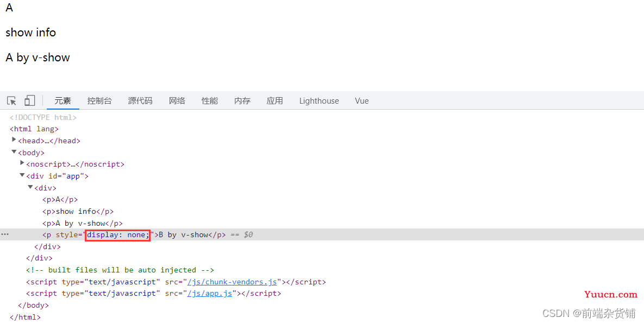Toggle the device toolbar icon
The image size is (644, 324).
[29, 100]
